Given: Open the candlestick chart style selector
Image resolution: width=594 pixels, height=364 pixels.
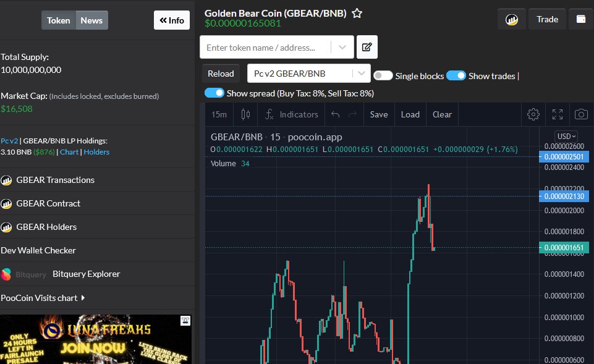Looking at the screenshot, I should 245,114.
